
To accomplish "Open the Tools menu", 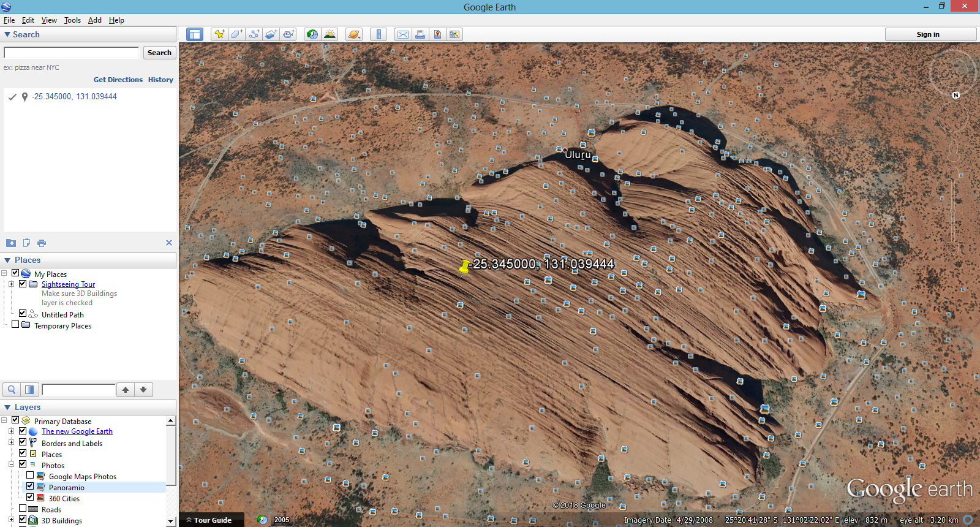I will coord(72,20).
